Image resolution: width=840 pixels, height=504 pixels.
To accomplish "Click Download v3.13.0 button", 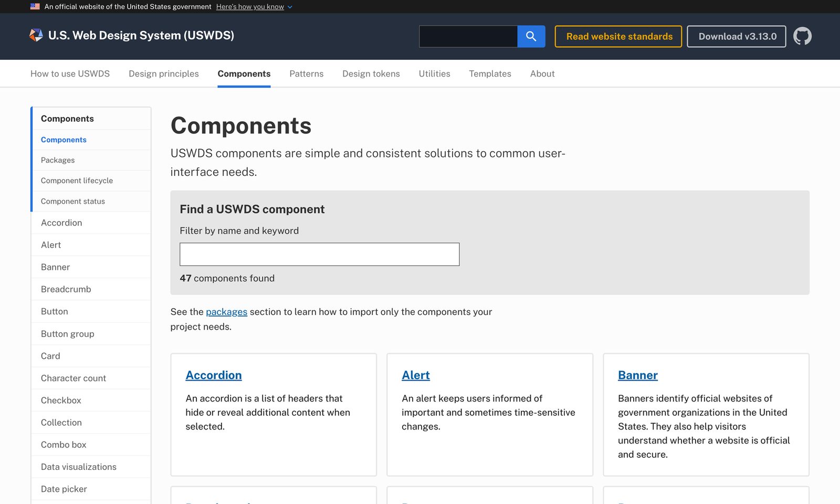I will click(x=737, y=36).
